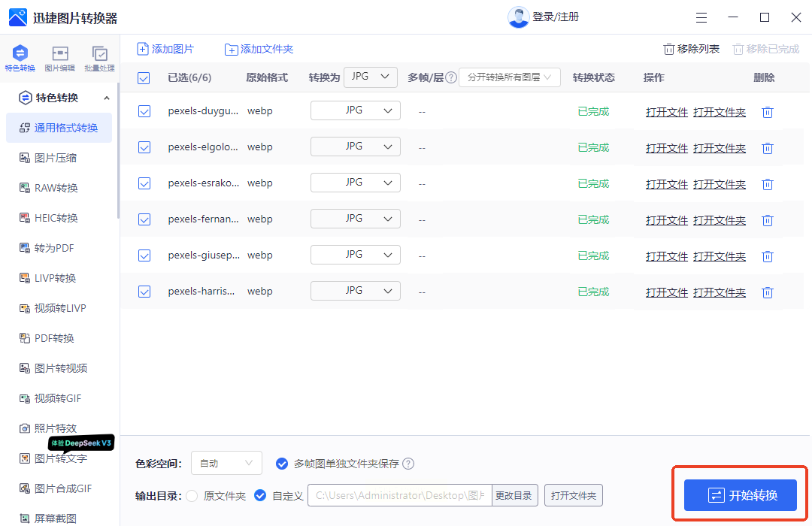Click trash icon for pexels-harris file
This screenshot has height=526, width=812.
pos(768,292)
